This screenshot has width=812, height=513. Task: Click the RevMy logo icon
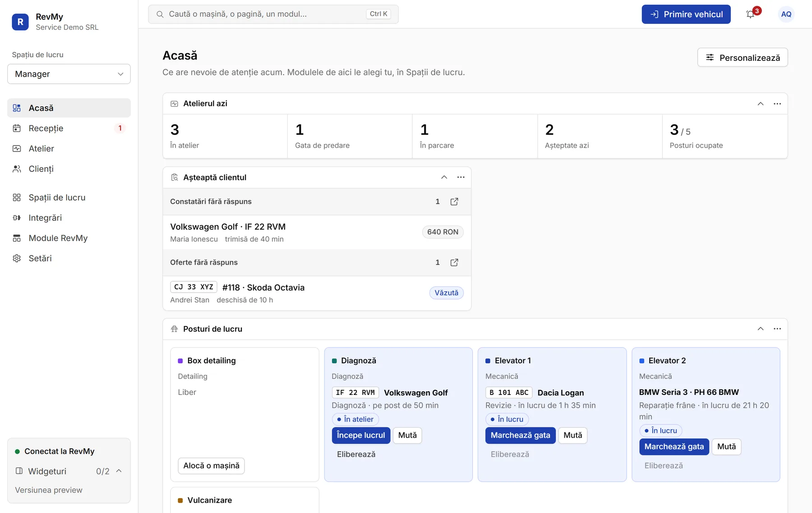[20, 22]
